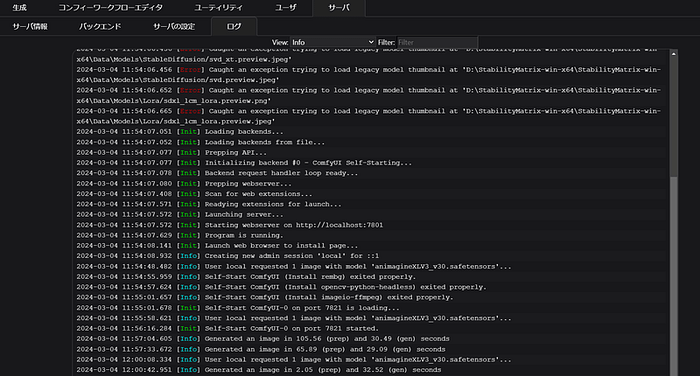The height and width of the screenshot is (376, 700).
Task: Click the 'Initializing backend #0 - ComfyUI Self-Starting' line
Action: click(244, 163)
